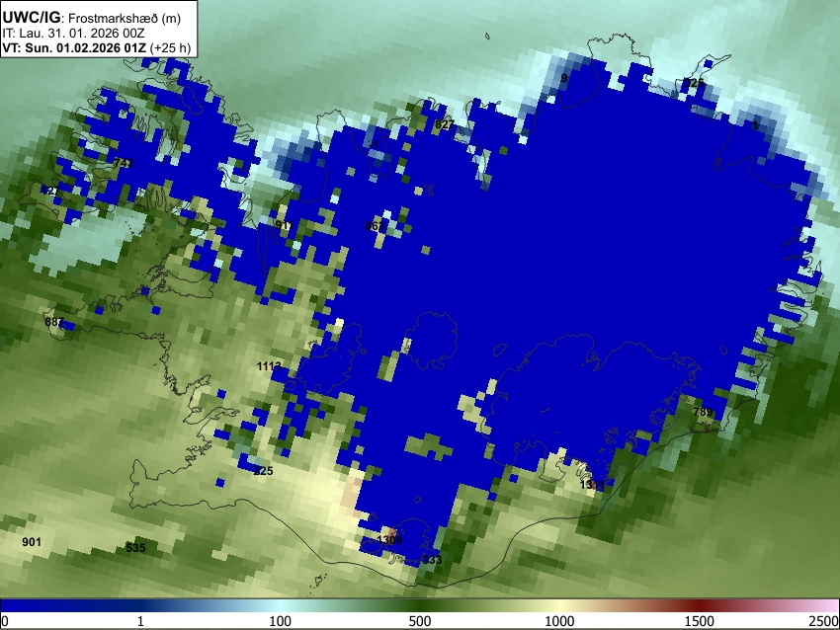Click the IT: Lau. 31. 01. 2026 00Z line
This screenshot has height=630, width=840.
pos(73,34)
